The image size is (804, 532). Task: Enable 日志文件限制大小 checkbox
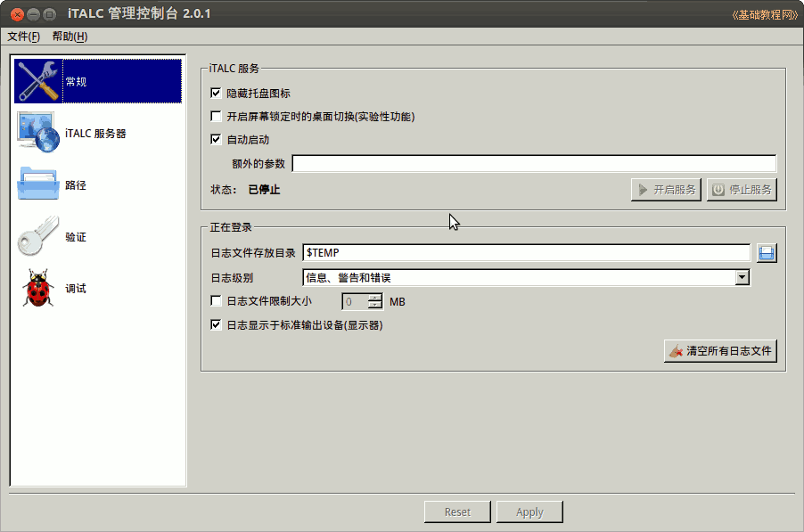tap(216, 301)
